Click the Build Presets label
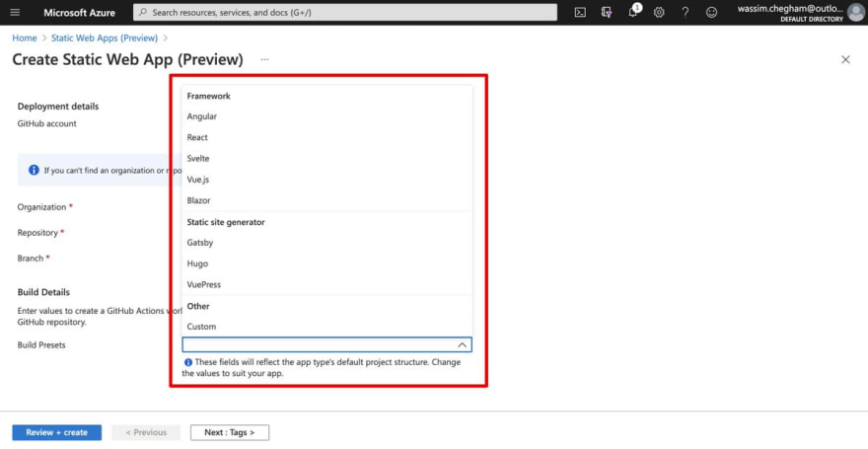This screenshot has height=449, width=868. coord(41,345)
